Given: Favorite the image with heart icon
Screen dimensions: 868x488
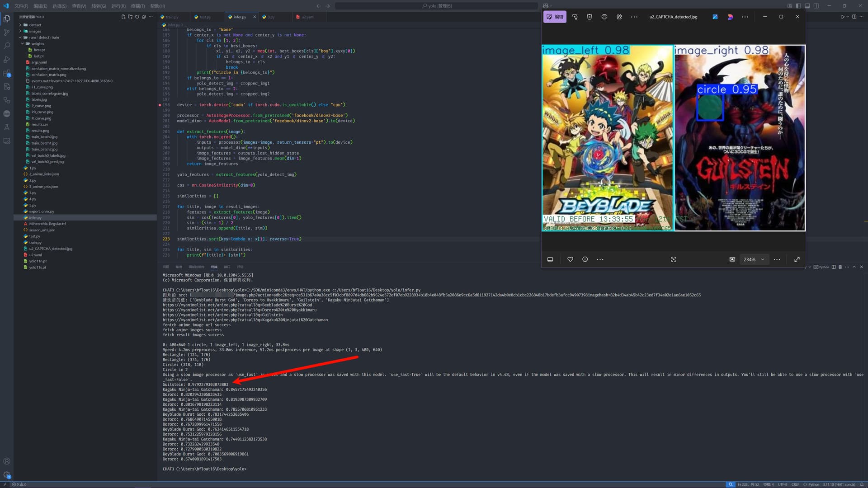Looking at the screenshot, I should [570, 259].
